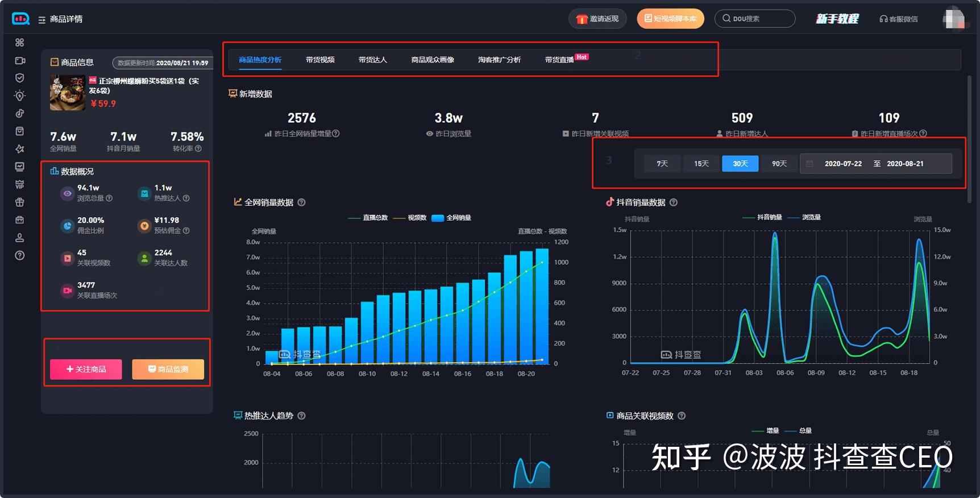Open the user account icon in sidebar
This screenshot has height=498, width=980.
pos(20,238)
